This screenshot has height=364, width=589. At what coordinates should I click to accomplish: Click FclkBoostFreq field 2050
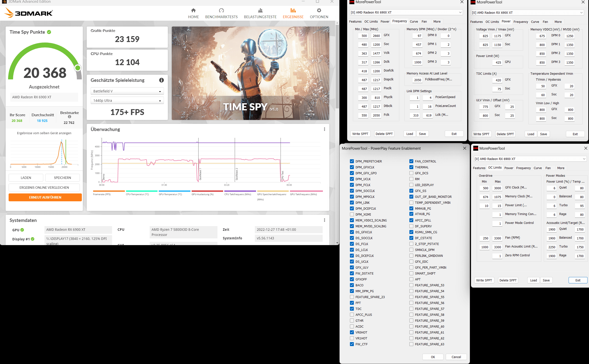coord(417,80)
